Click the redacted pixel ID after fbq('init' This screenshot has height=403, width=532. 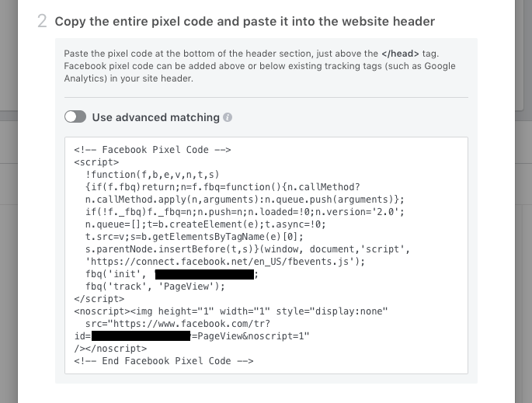coord(204,274)
